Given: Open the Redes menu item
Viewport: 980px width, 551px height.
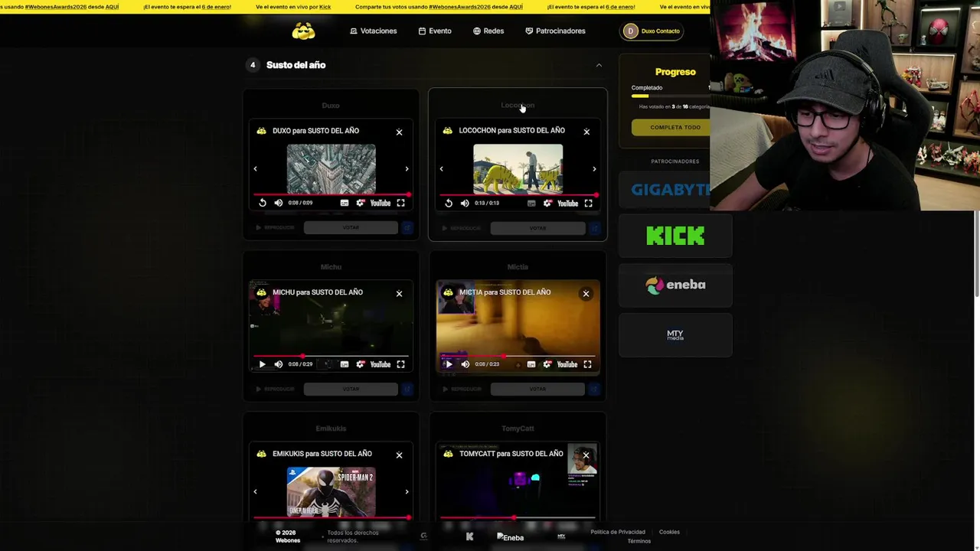Looking at the screenshot, I should 488,31.
